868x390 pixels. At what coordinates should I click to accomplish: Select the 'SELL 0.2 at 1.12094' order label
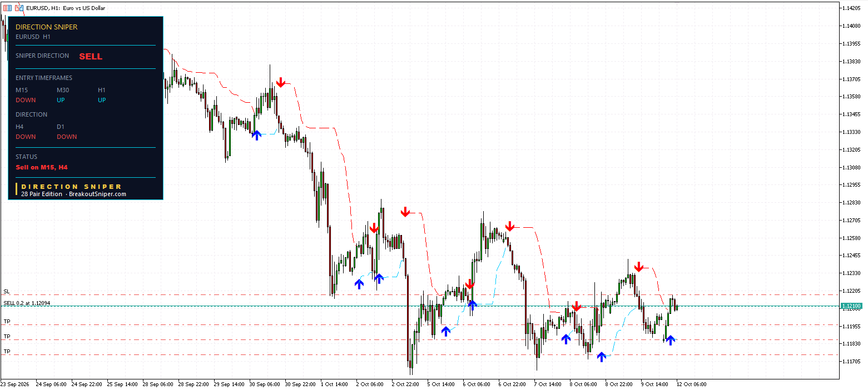point(27,303)
